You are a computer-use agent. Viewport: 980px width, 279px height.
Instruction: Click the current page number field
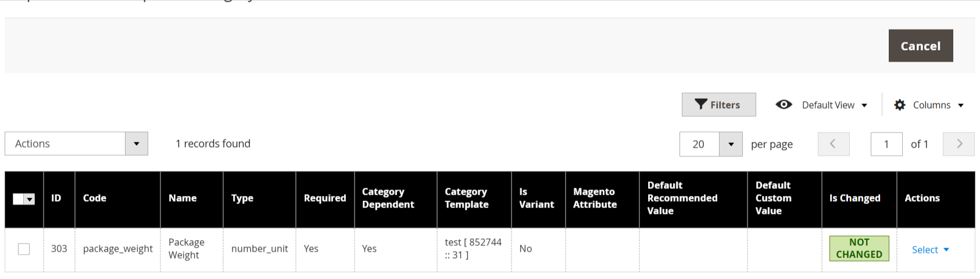[x=886, y=144]
